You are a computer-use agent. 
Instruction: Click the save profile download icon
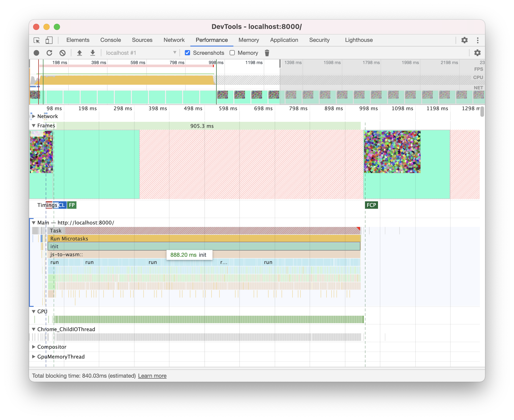click(93, 53)
